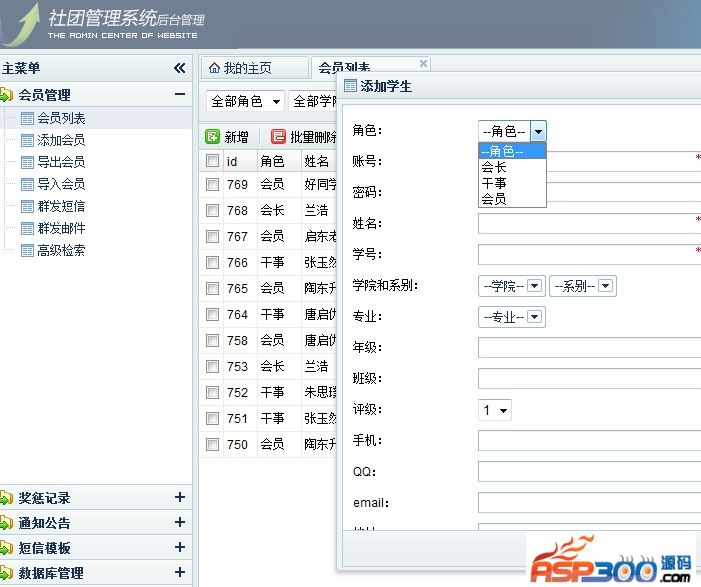Click the QQ input field
The image size is (701, 587).
[590, 472]
